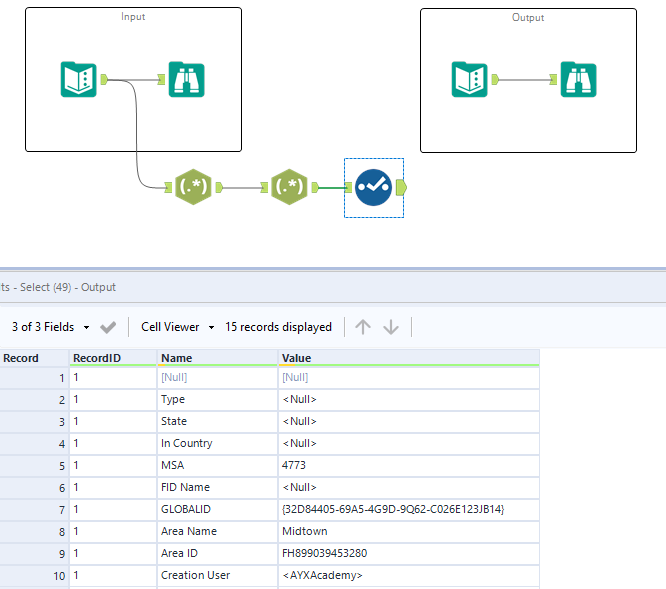Open the Cell Viewer dropdown
The image size is (666, 589).
(177, 327)
